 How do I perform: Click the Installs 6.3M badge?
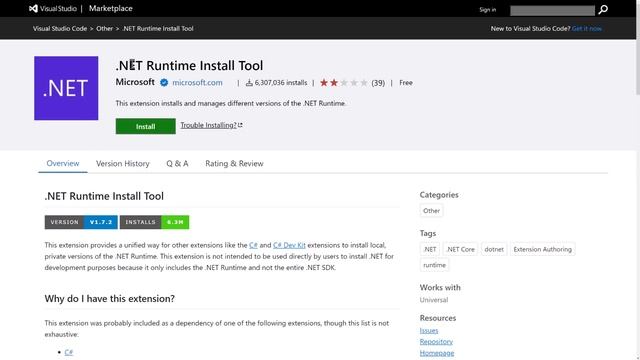[x=154, y=222]
